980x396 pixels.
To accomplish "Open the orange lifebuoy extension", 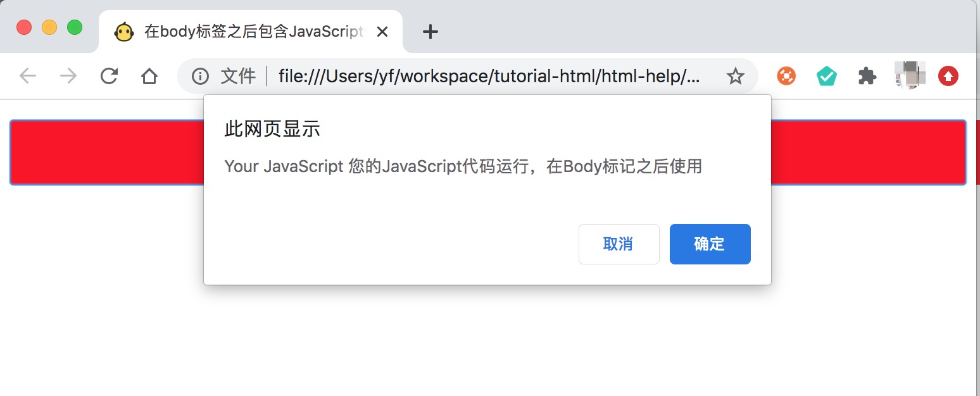I will coord(786,77).
